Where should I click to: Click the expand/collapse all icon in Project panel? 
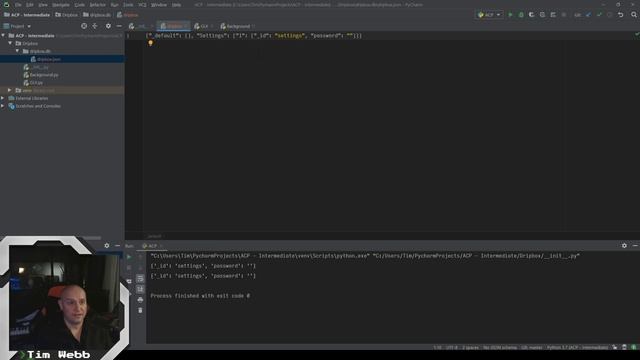[x=95, y=26]
